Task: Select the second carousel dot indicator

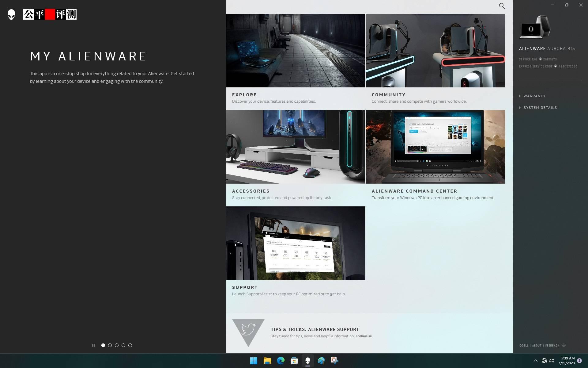Action: [x=110, y=345]
